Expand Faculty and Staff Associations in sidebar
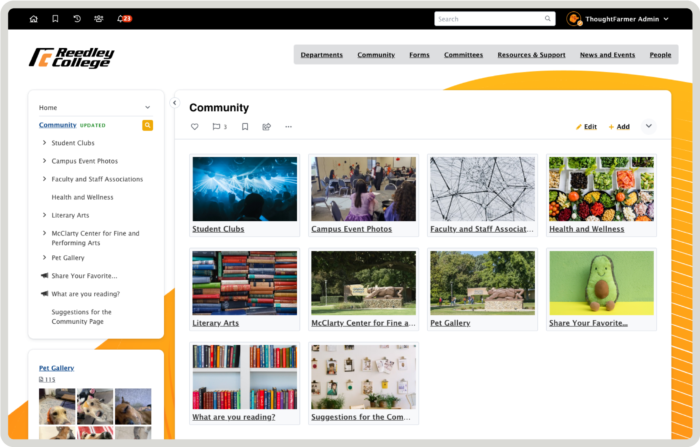Screen dimensions: 700x447 tap(44, 179)
